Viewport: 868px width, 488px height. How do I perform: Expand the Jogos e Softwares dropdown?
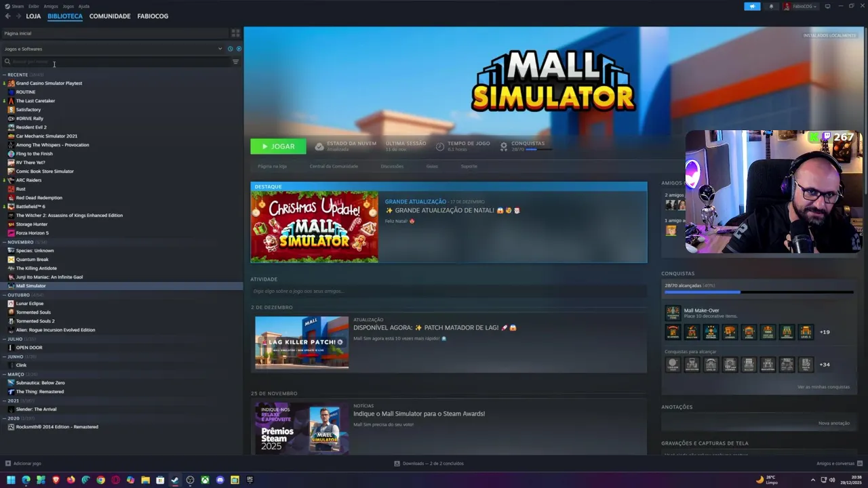click(220, 49)
